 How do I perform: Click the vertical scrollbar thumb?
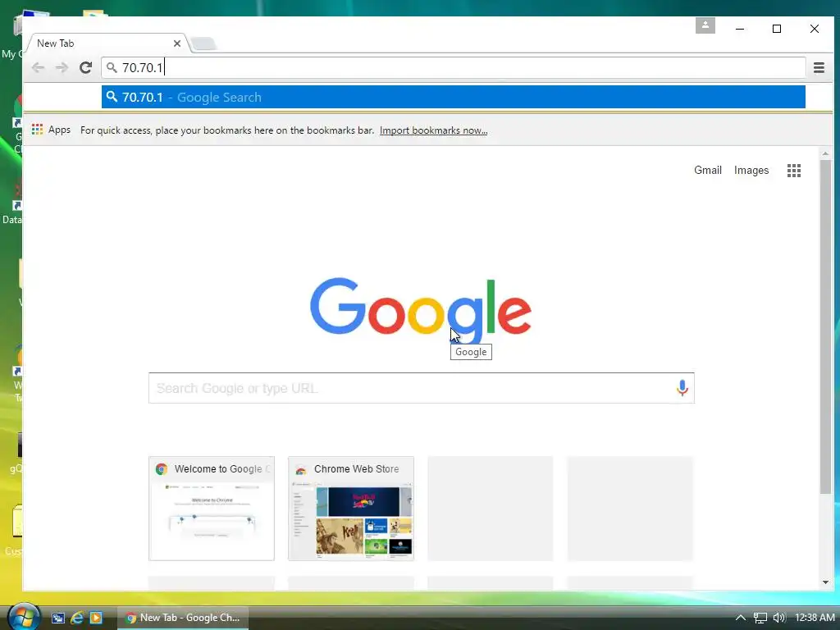pyautogui.click(x=825, y=326)
